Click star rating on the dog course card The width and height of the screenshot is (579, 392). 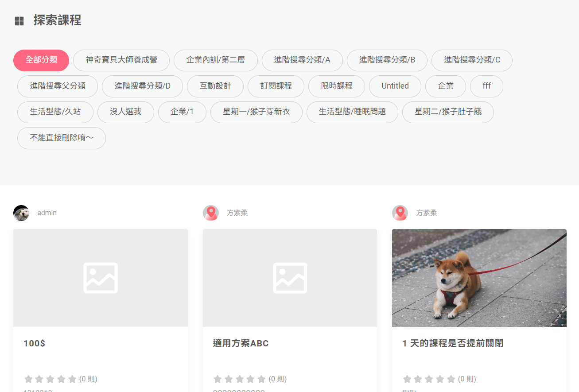point(429,379)
